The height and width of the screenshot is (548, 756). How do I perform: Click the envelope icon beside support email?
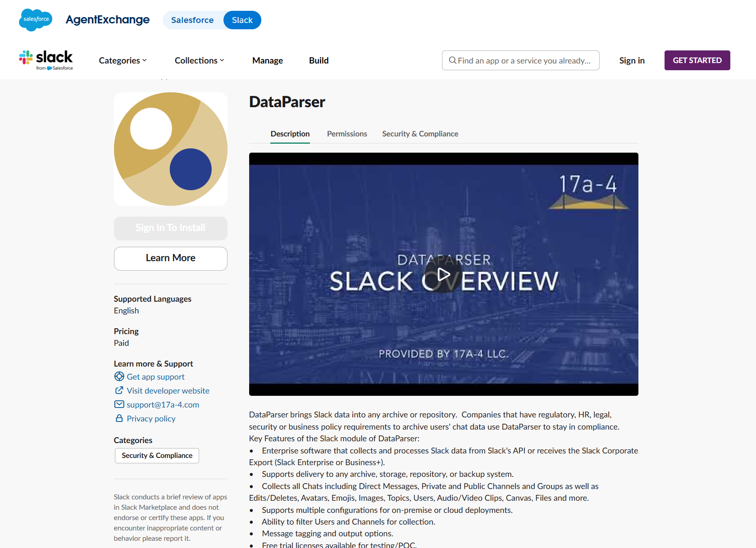(119, 404)
